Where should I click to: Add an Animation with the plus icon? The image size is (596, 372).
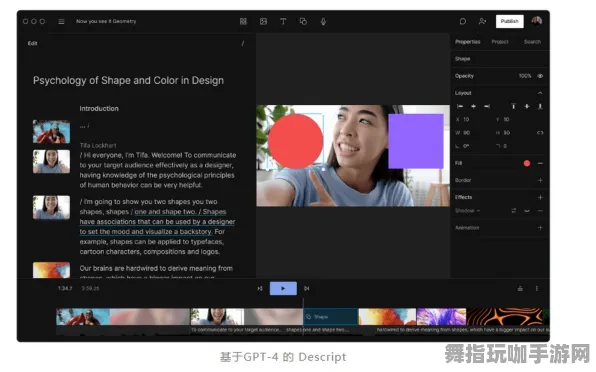pos(540,228)
